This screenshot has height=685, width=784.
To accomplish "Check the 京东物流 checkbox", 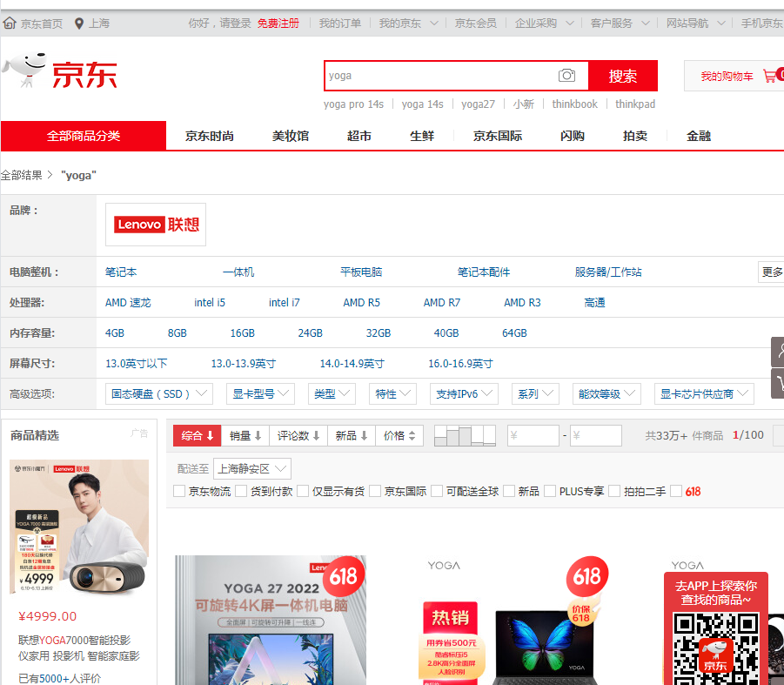I will [x=179, y=491].
